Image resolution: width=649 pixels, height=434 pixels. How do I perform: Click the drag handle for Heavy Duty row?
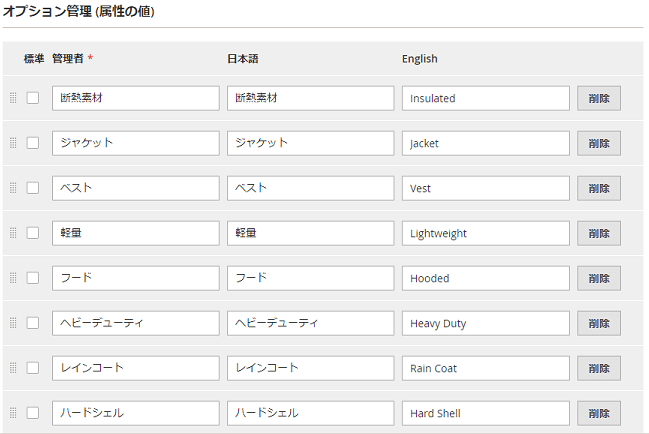pyautogui.click(x=13, y=323)
